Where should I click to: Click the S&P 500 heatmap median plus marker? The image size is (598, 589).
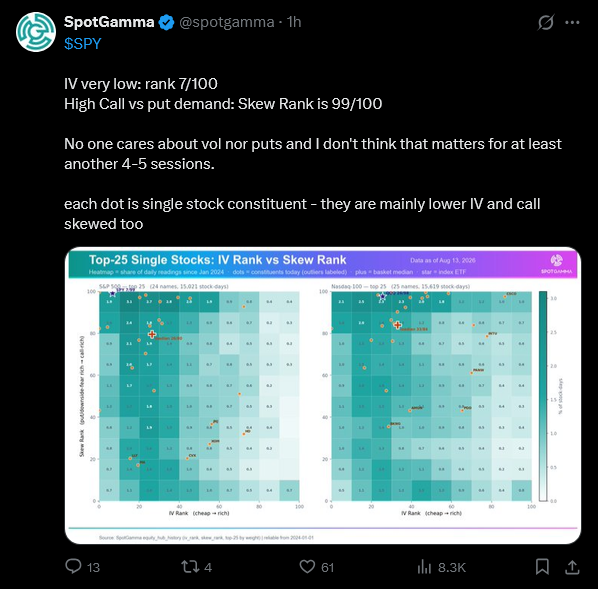point(152,334)
